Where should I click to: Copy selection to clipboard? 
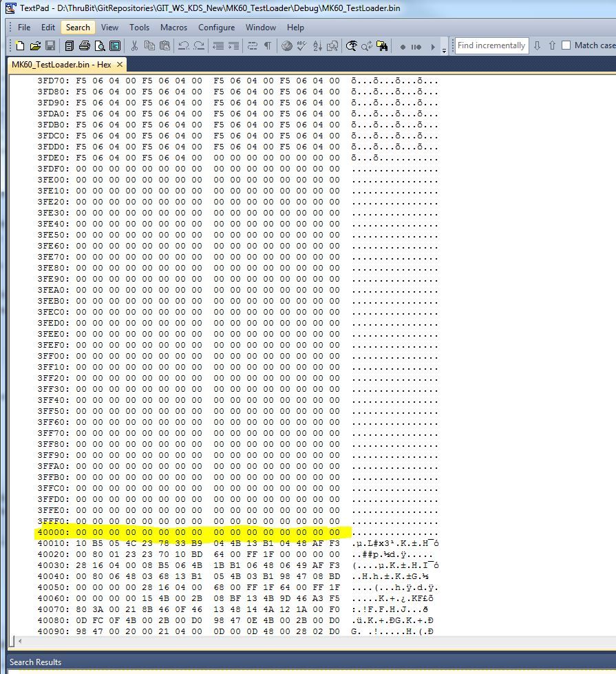[151, 46]
